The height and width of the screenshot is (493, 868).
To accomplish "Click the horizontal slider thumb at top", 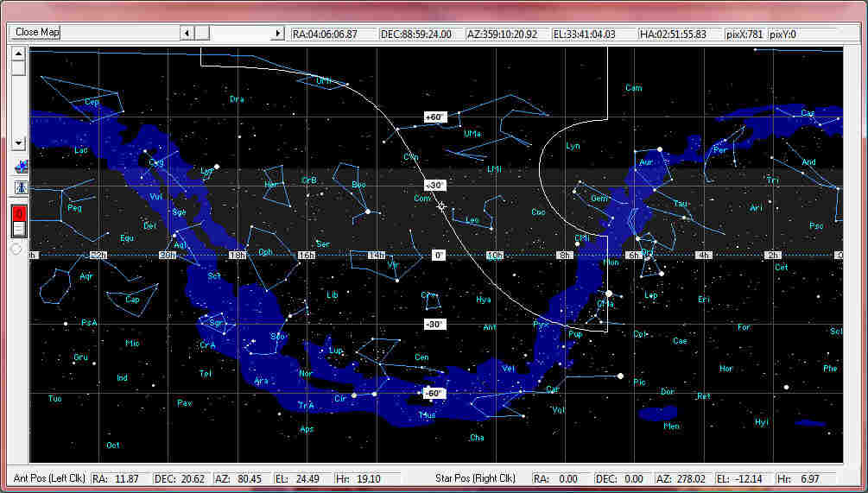I will coord(201,33).
